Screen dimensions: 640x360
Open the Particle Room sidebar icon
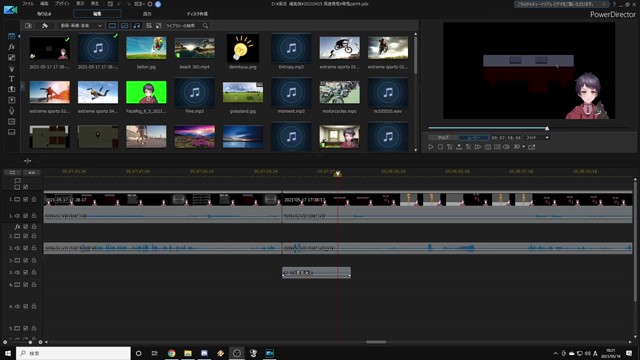[11, 68]
